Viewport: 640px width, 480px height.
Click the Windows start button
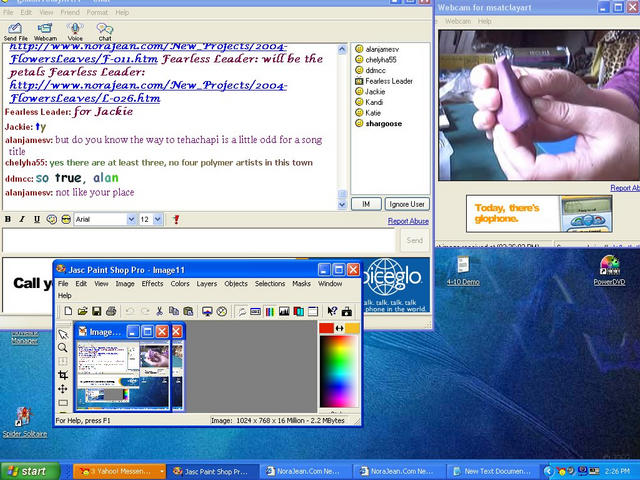[30, 471]
